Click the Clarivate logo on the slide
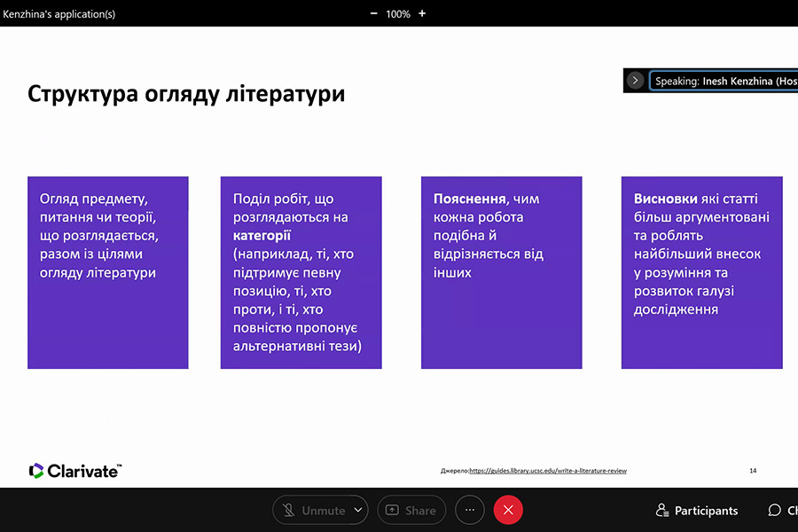This screenshot has height=532, width=798. click(74, 471)
